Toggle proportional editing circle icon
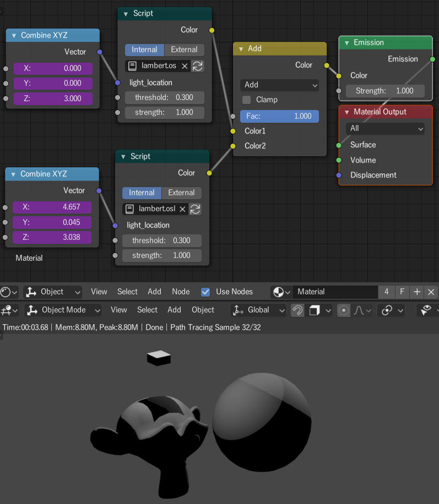This screenshot has width=439, height=504. pyautogui.click(x=343, y=310)
